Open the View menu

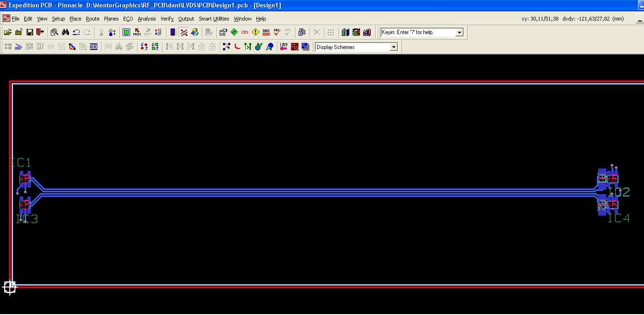pos(42,19)
